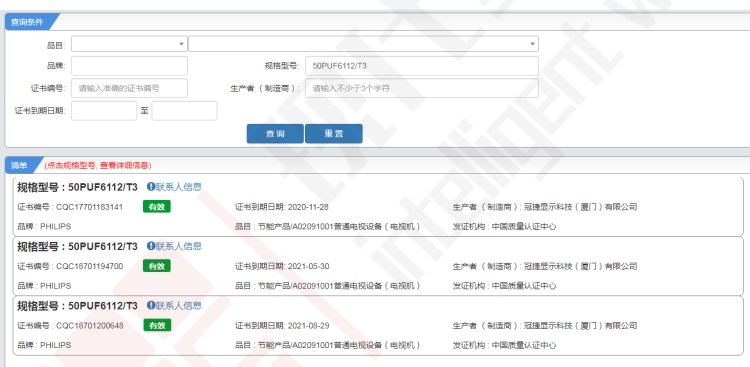750x367 pixels.
Task: Click 品牌 PHILIPS in the CQC18701194700 entry
Action: [44, 286]
